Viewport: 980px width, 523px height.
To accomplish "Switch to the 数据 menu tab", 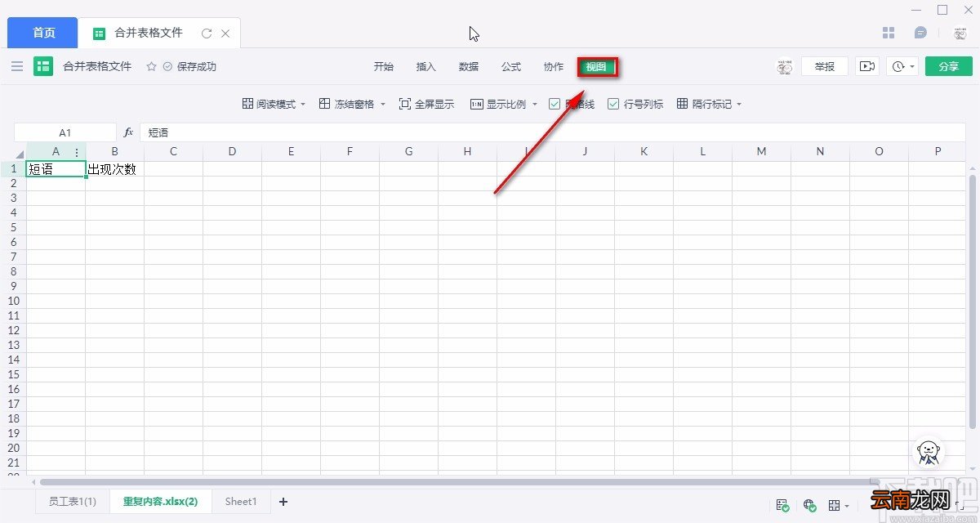I will (x=469, y=66).
